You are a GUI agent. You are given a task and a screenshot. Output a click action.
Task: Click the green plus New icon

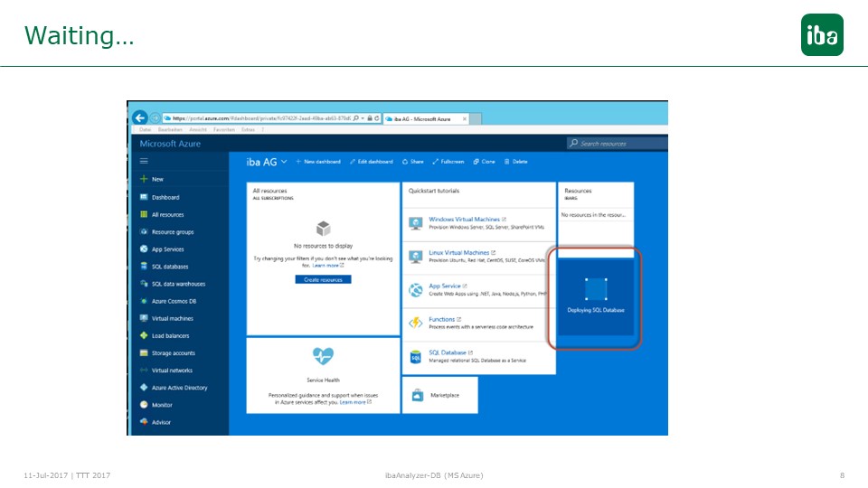click(x=144, y=179)
